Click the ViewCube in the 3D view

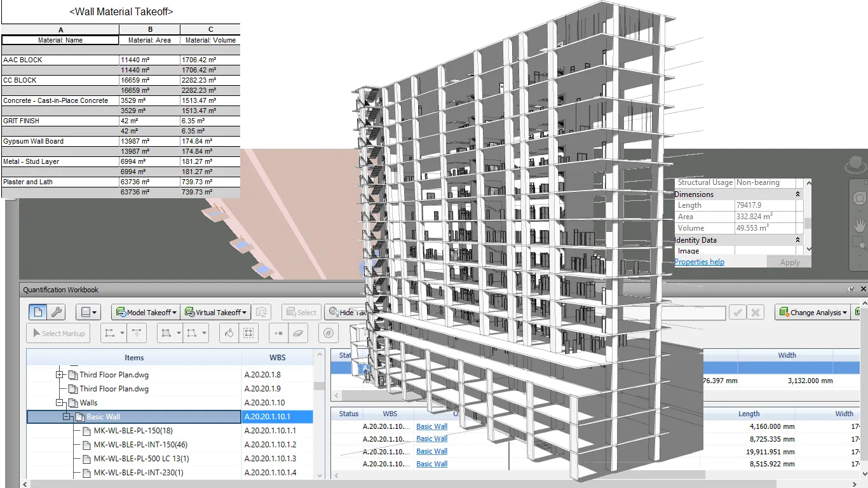(856, 163)
